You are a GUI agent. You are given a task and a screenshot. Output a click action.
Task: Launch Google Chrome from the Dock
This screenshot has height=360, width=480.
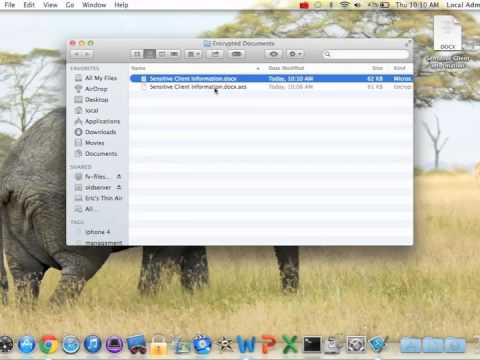pos(49,344)
